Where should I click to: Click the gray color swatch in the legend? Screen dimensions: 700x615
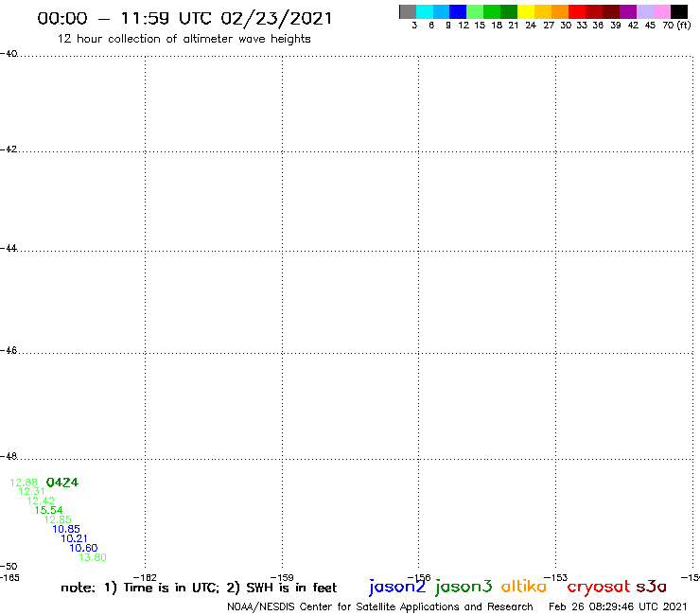tap(408, 11)
